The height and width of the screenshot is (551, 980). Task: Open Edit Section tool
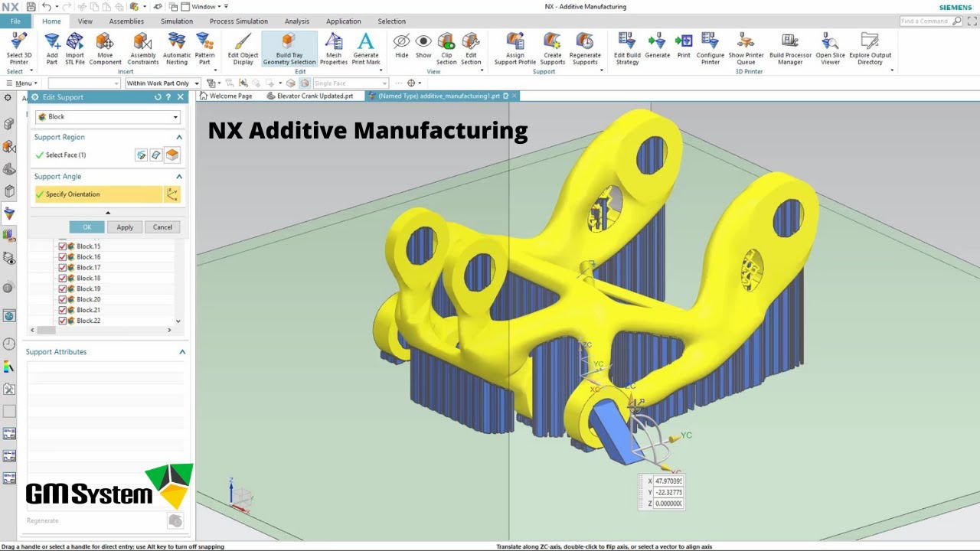tap(471, 48)
